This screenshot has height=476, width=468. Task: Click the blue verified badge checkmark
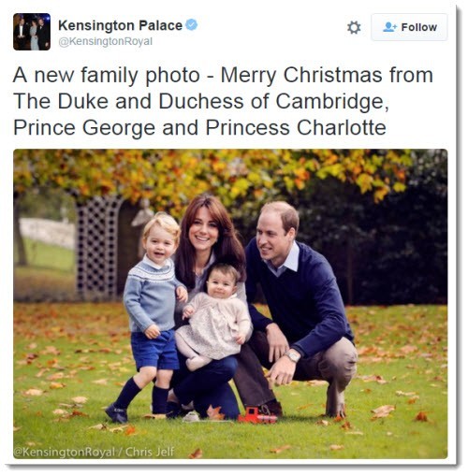[x=191, y=24]
